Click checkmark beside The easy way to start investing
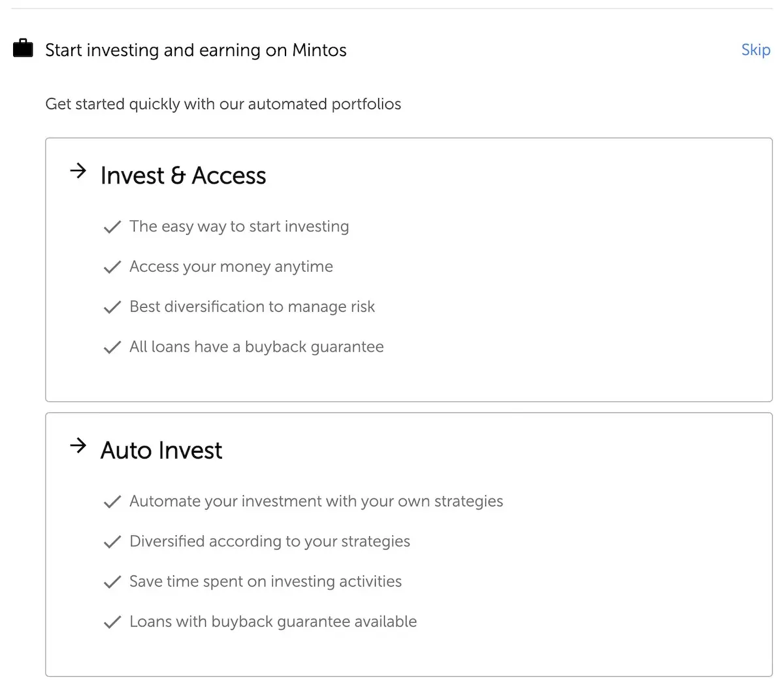The width and height of the screenshot is (784, 684). point(112,227)
